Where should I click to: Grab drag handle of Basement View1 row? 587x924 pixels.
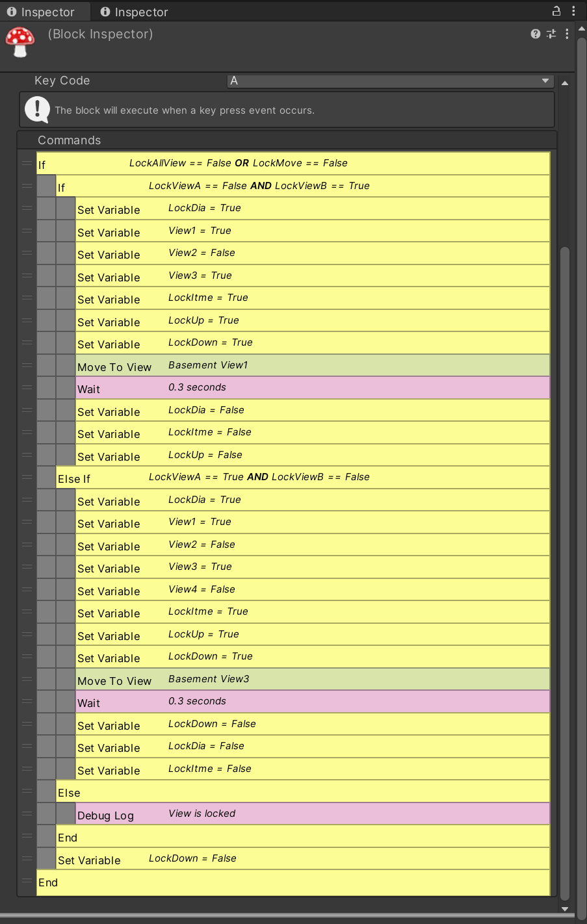coord(27,365)
